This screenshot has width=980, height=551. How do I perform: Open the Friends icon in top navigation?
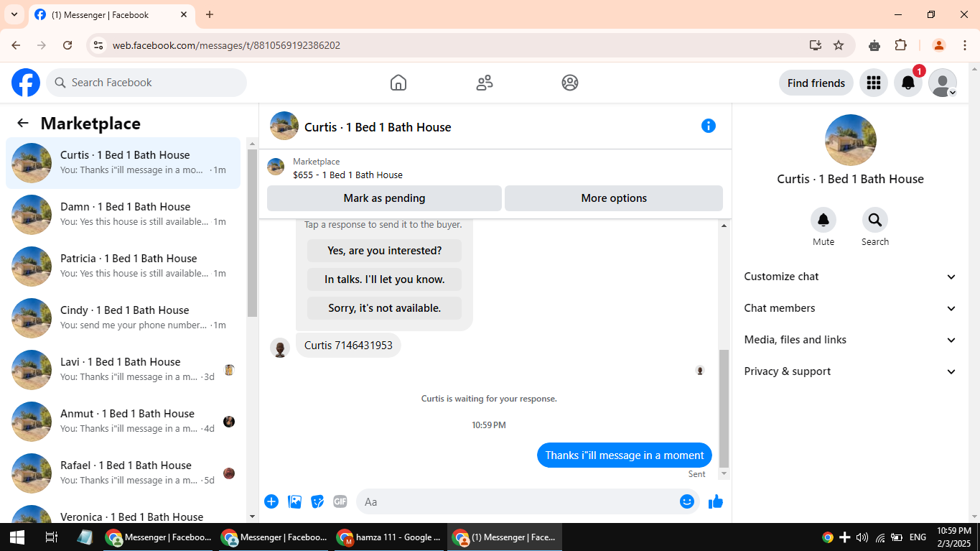(485, 83)
